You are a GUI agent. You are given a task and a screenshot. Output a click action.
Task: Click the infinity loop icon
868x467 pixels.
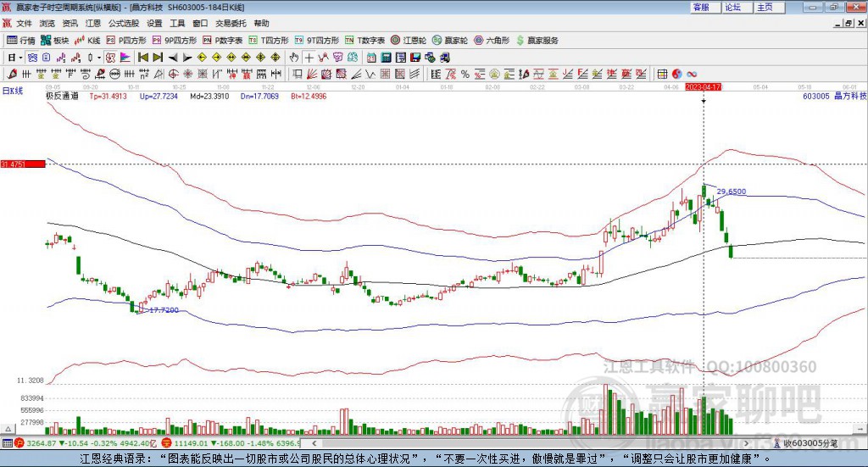(692, 74)
